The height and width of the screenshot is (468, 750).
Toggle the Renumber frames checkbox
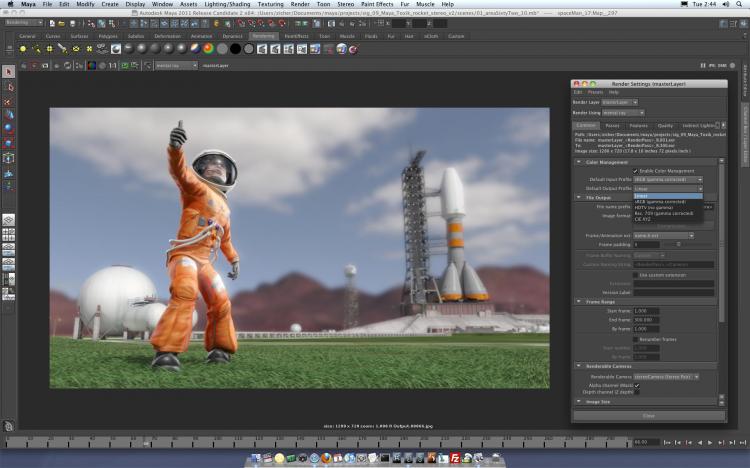[635, 338]
